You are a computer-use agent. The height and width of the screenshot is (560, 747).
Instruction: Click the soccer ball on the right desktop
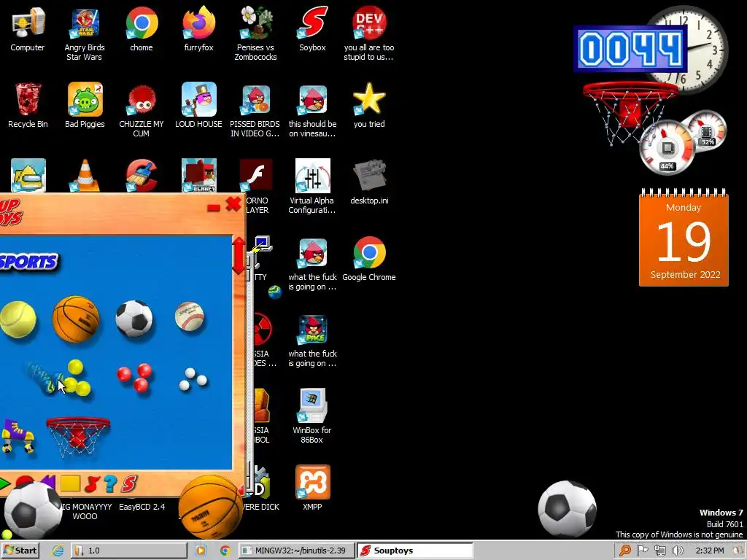(x=567, y=508)
